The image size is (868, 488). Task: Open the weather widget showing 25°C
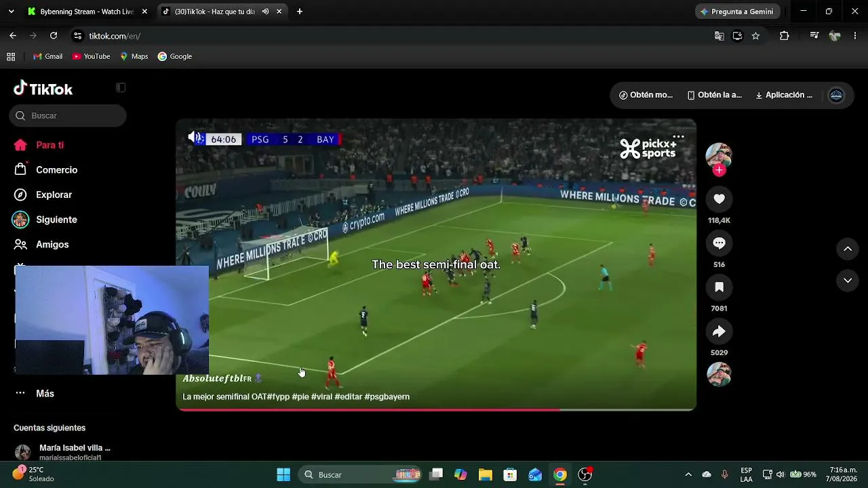coord(33,474)
